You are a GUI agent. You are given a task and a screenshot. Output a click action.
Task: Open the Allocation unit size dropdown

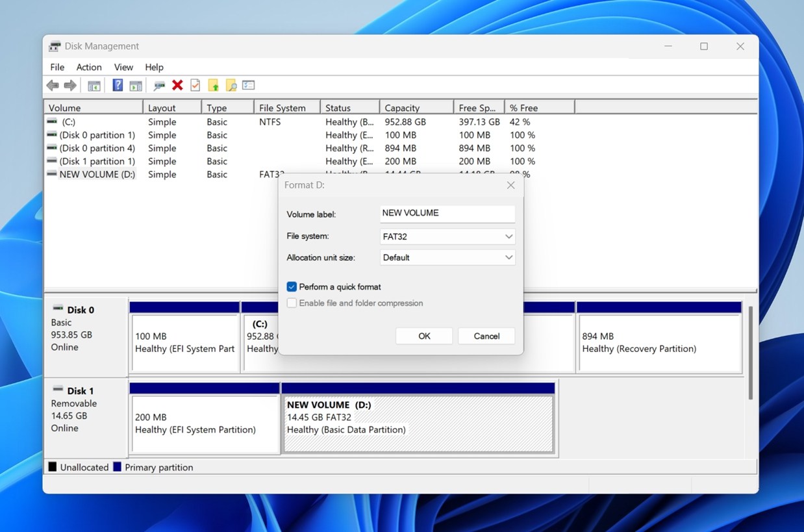click(447, 258)
